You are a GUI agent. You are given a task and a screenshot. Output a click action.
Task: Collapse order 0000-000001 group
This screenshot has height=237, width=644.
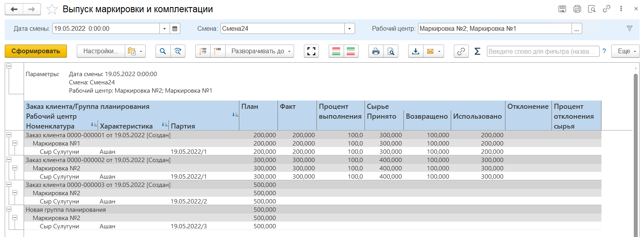(x=9, y=135)
